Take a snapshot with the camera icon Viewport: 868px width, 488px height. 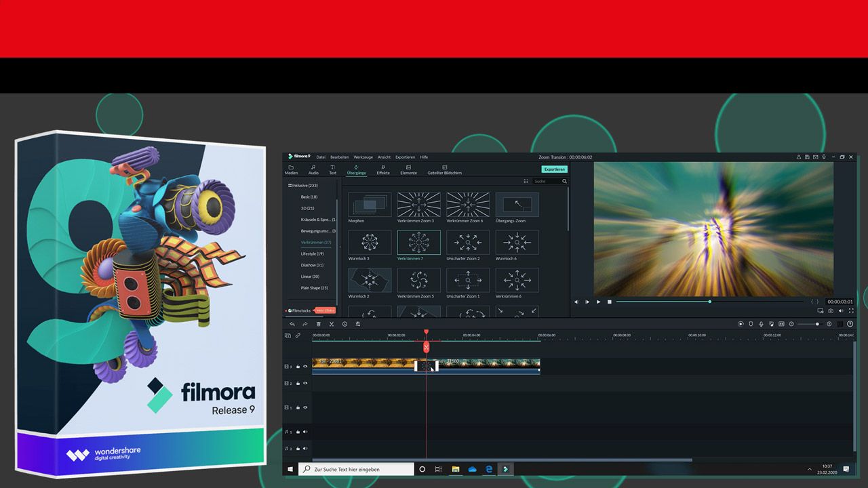coord(831,311)
